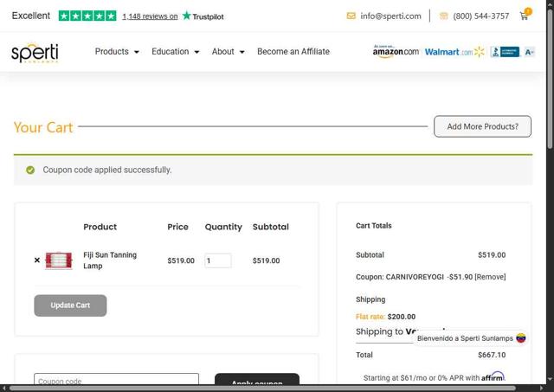The width and height of the screenshot is (554, 392).
Task: Click the Sperti logo
Action: pyautogui.click(x=35, y=53)
